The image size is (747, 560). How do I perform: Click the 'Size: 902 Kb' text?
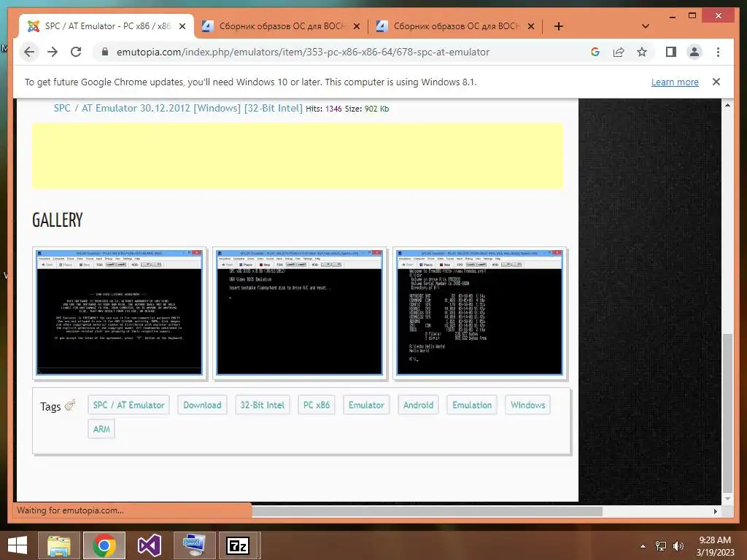click(x=367, y=109)
